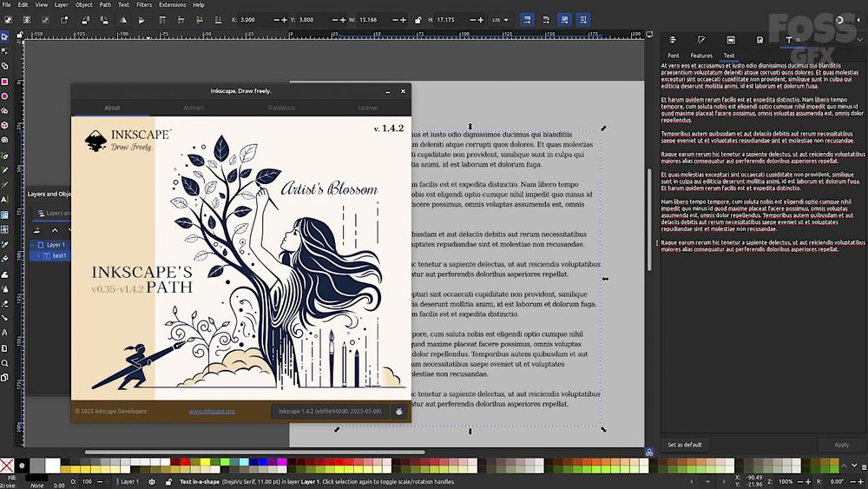Switch to Features tab in Text panel
This screenshot has height=489, width=868.
click(x=701, y=56)
